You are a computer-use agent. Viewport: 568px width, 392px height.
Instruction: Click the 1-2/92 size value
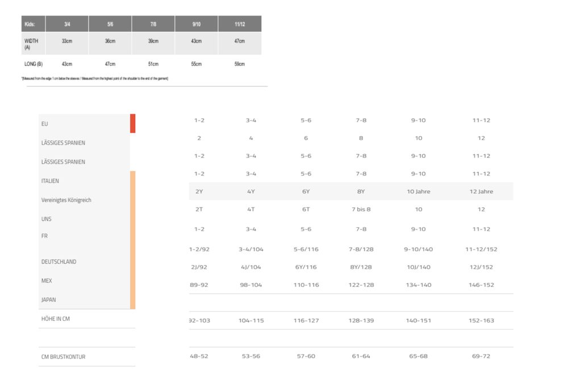199,249
